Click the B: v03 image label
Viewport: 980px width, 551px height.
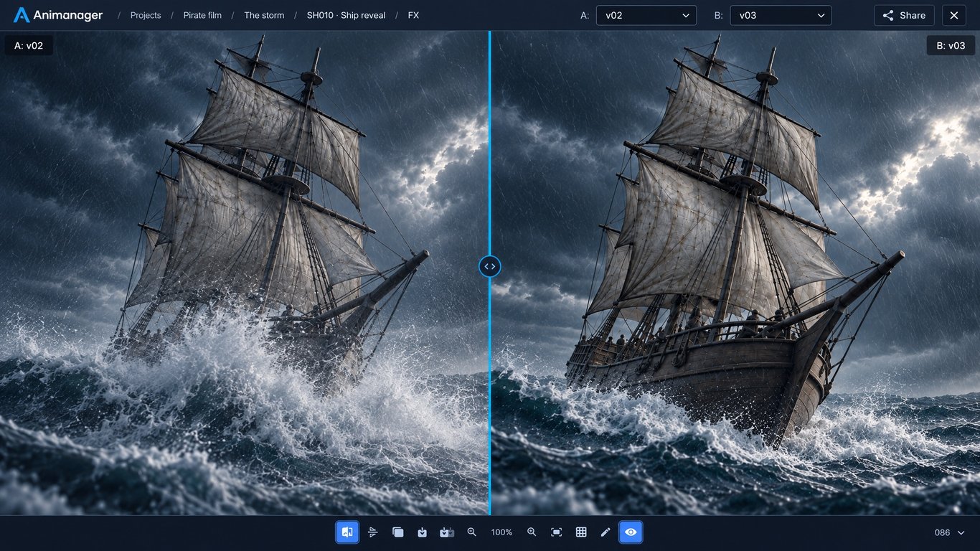click(951, 45)
